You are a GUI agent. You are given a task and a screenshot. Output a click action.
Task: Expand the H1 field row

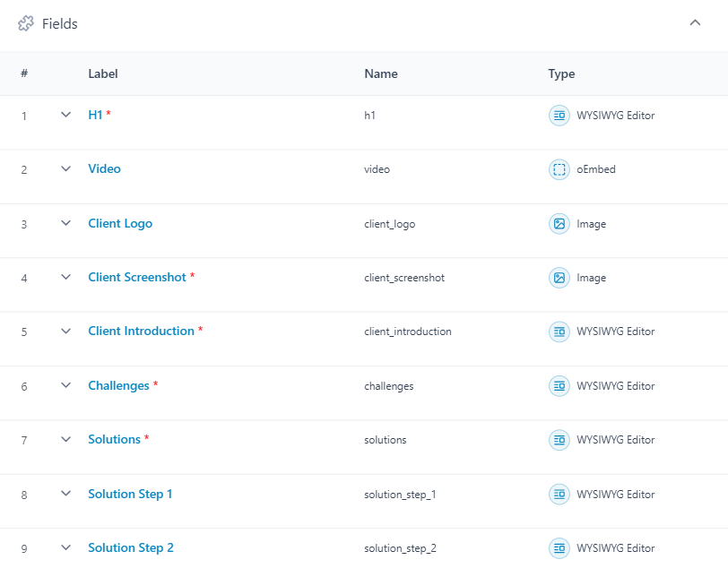click(x=65, y=115)
